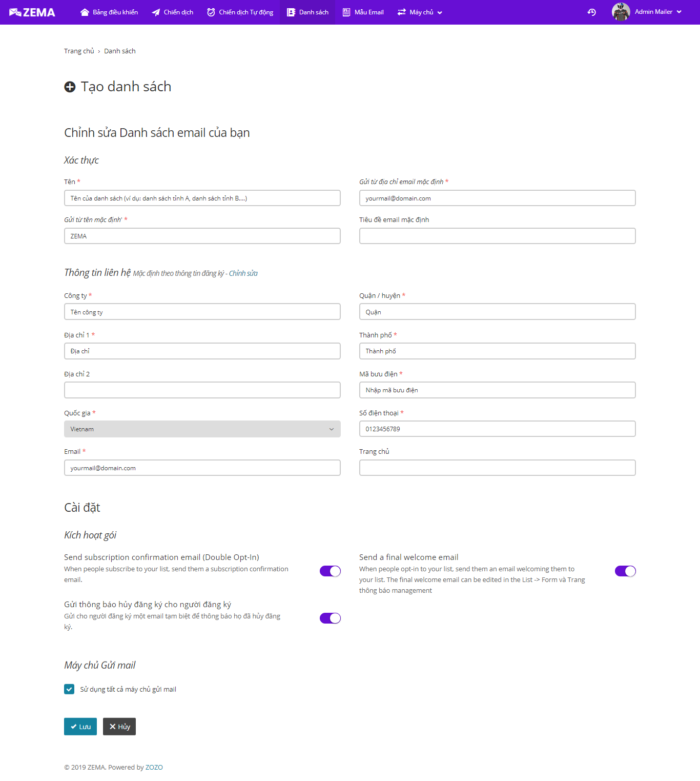Image resolution: width=700 pixels, height=781 pixels.
Task: Click the Lưu save button
Action: point(80,727)
